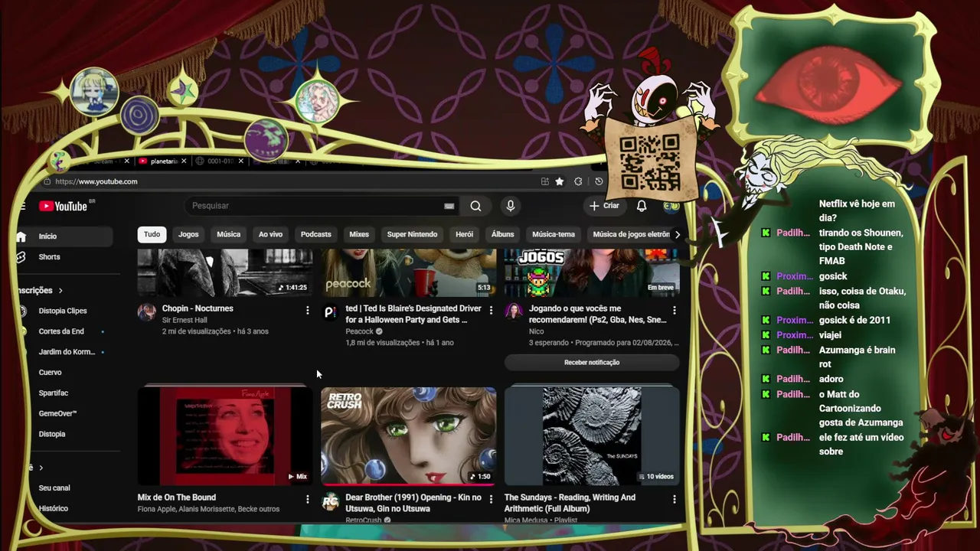Viewport: 980px width, 551px height.
Task: Open the Dear Brother Opening video thumbnail
Action: (409, 436)
